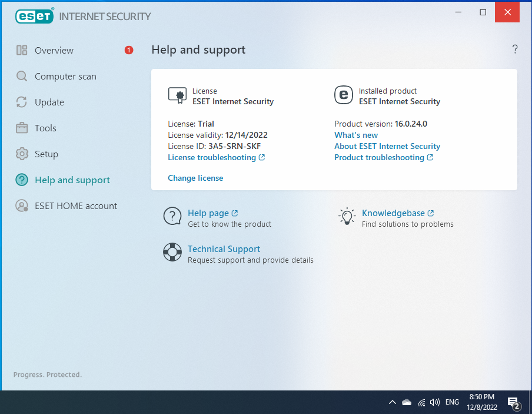The width and height of the screenshot is (532, 414).
Task: Open the Overview section
Action: [54, 50]
